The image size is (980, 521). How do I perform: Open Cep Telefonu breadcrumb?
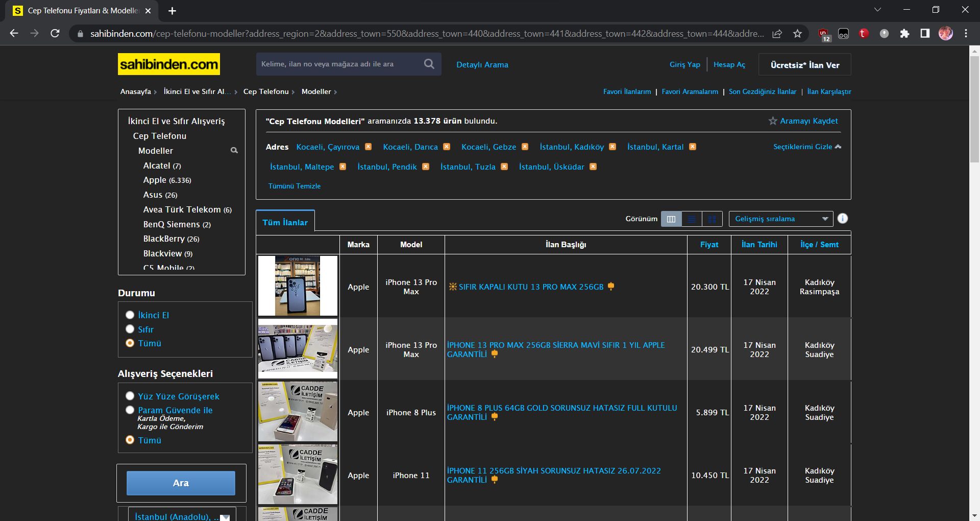tap(266, 91)
